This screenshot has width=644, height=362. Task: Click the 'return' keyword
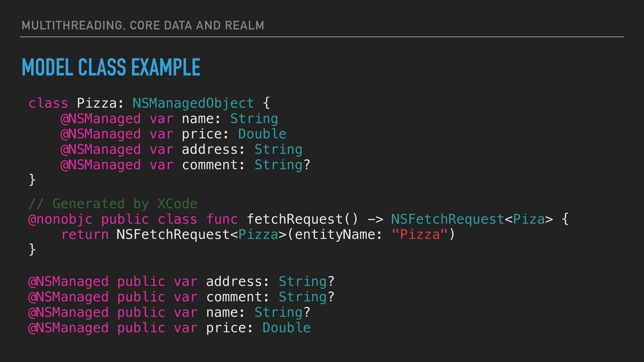pyautogui.click(x=85, y=234)
